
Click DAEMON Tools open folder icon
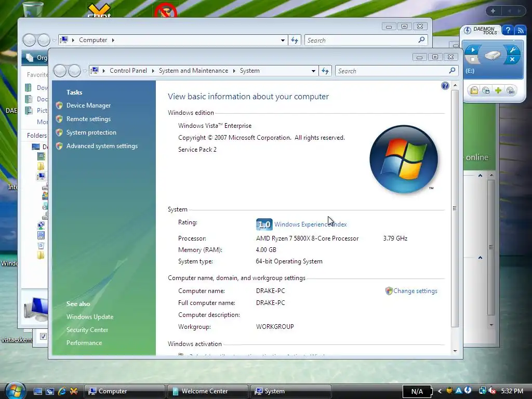coord(474,90)
